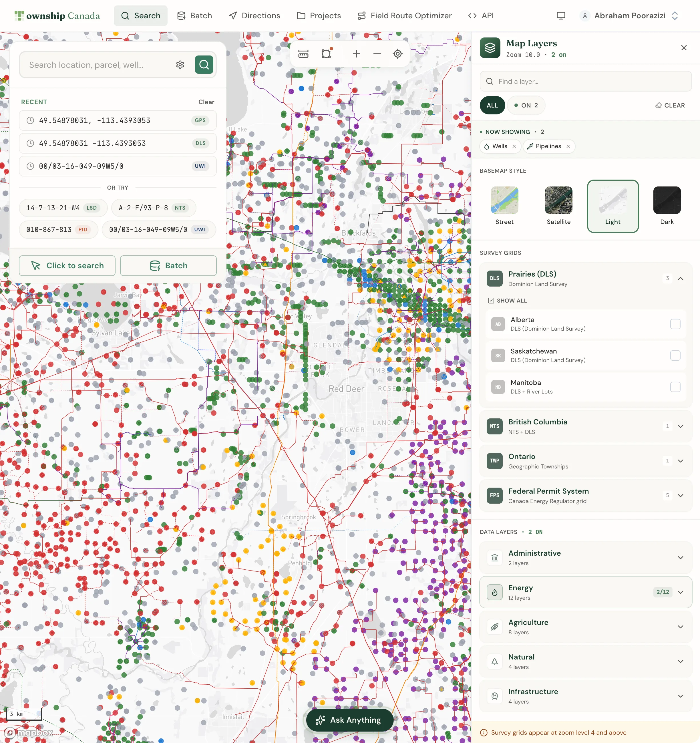Zoom in with the plus icon
The image size is (700, 743).
click(357, 54)
